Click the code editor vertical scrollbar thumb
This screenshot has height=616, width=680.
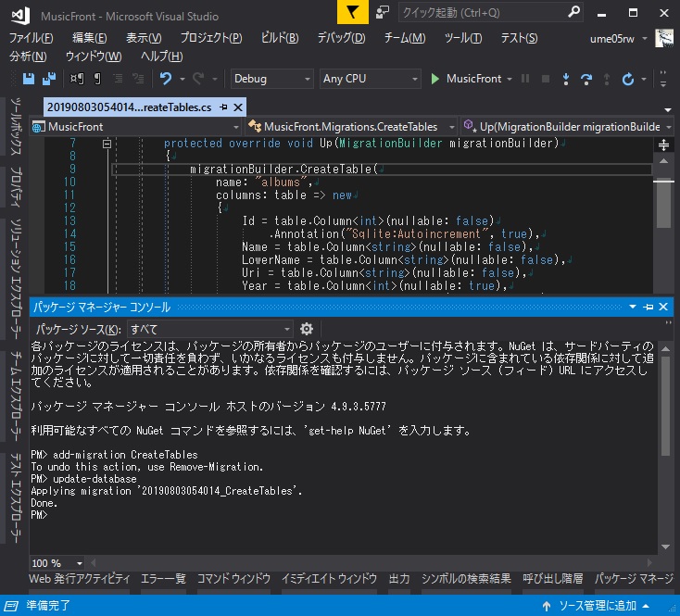click(663, 204)
